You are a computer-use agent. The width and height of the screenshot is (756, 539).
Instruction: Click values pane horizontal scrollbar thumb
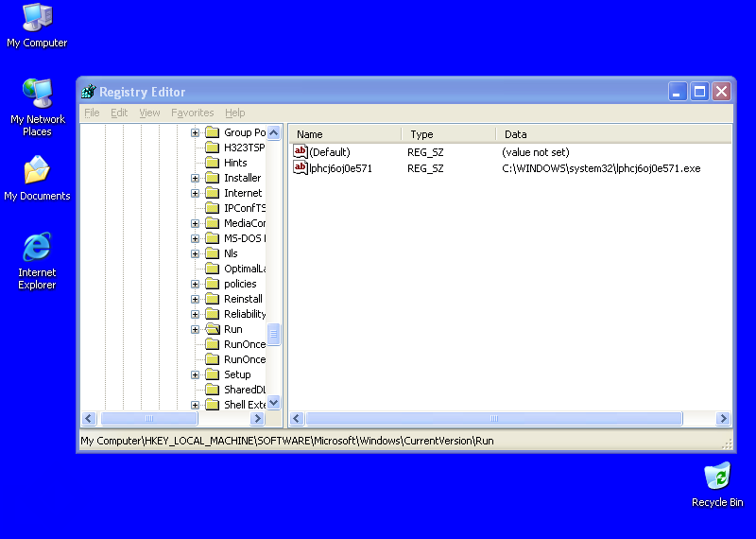[x=494, y=418]
